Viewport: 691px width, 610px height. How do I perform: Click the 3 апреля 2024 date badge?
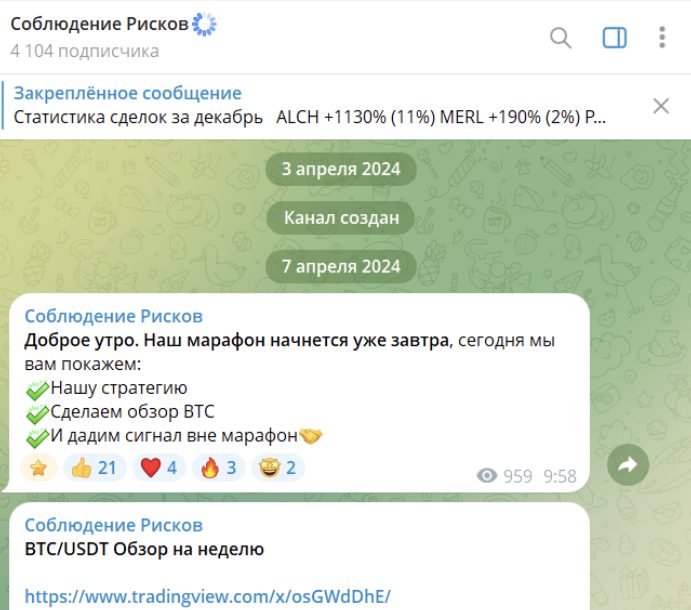[341, 169]
